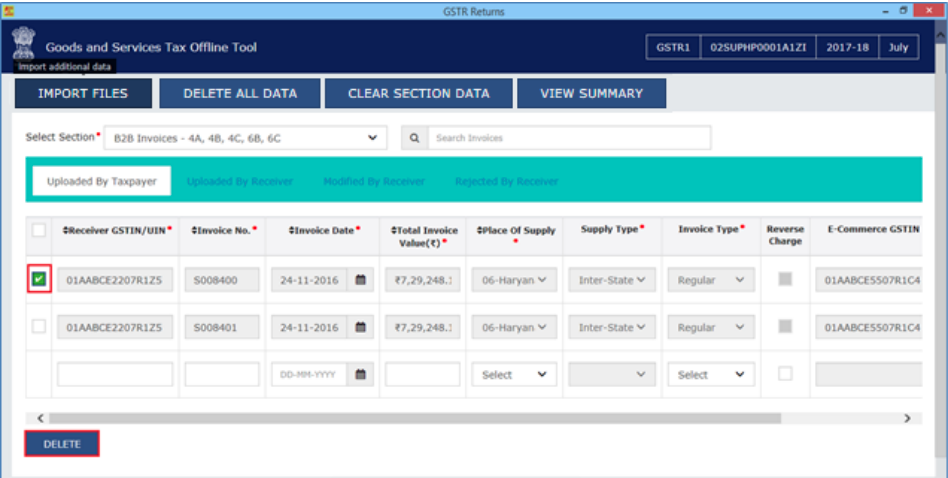
Task: Click the app icon in title bar
Action: (x=8, y=11)
